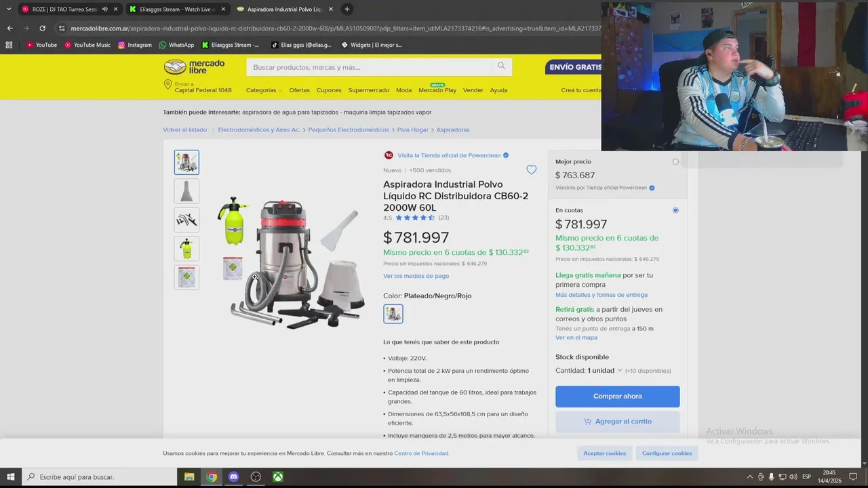The width and height of the screenshot is (868, 488).
Task: Open Supermercado menu item
Action: pos(369,90)
